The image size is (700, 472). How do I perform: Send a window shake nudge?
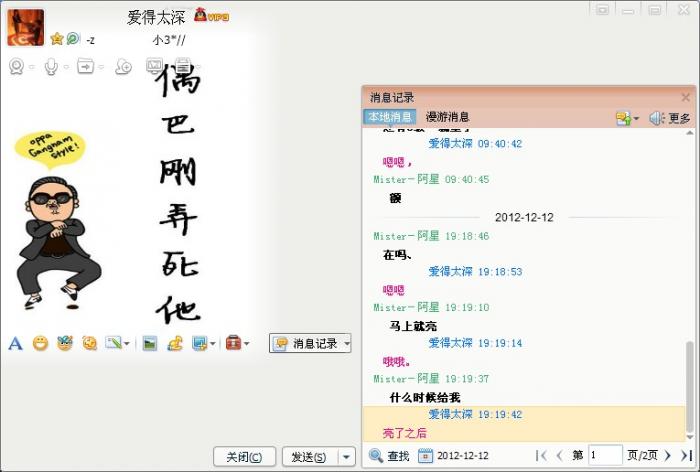[x=90, y=343]
